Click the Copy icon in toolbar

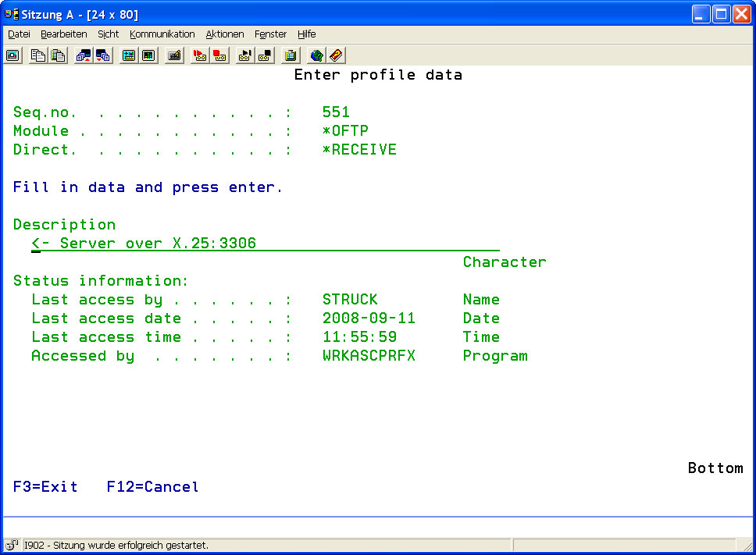(37, 55)
